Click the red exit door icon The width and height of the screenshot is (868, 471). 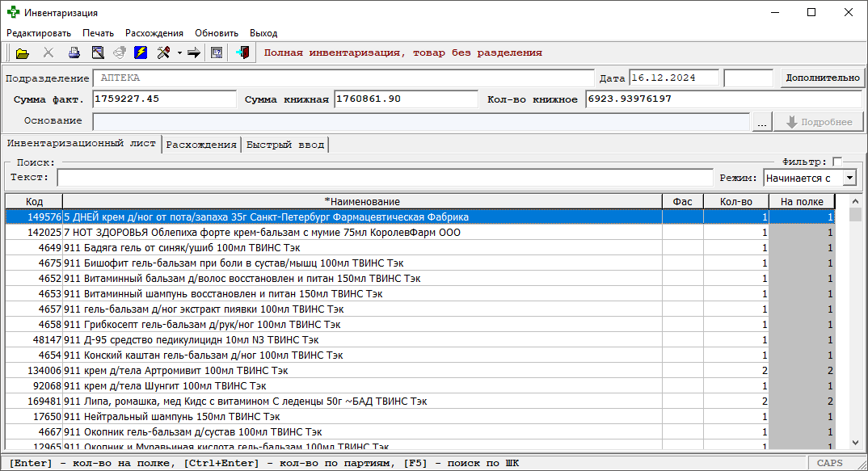242,53
